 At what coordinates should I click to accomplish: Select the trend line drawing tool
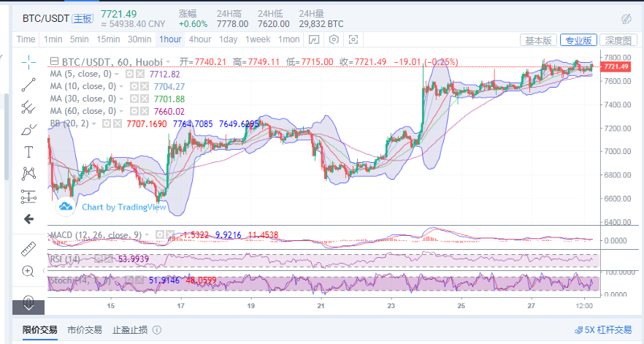[28, 84]
